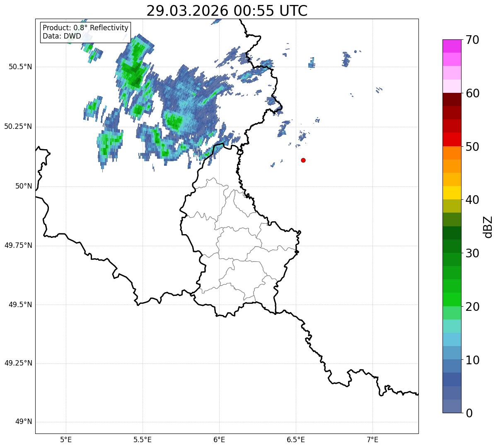Screen dimensions: 498x448
Task: Click the 70 dBZ colorbar label
Action: 472,40
